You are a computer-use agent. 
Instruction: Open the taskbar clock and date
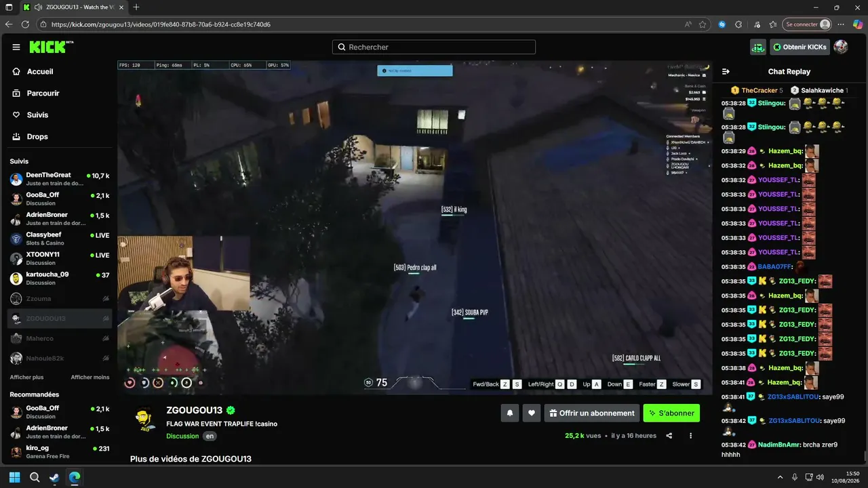[845, 477]
